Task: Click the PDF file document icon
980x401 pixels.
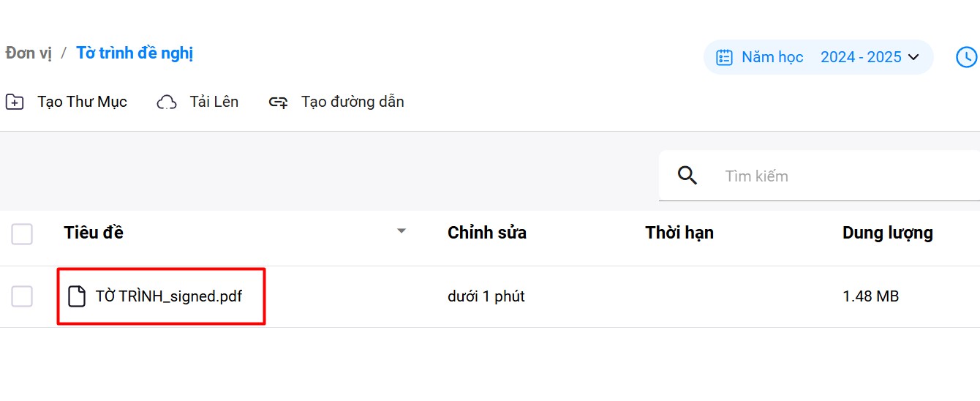Action: click(76, 296)
